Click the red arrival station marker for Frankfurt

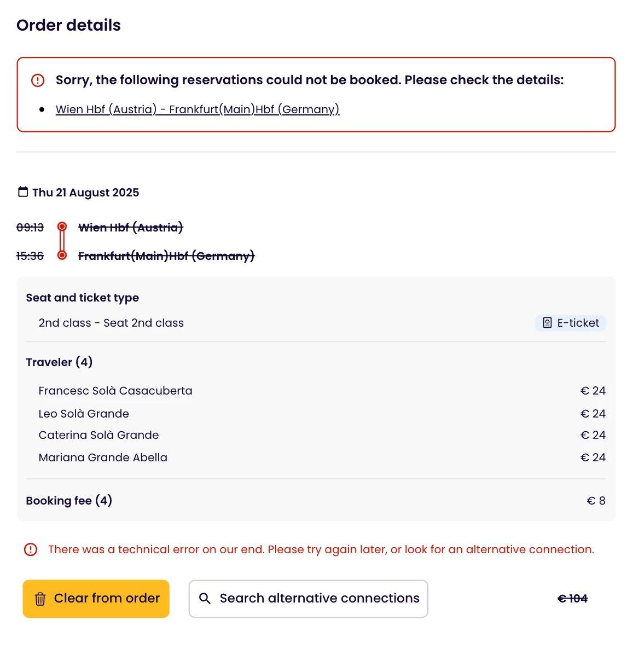62,255
